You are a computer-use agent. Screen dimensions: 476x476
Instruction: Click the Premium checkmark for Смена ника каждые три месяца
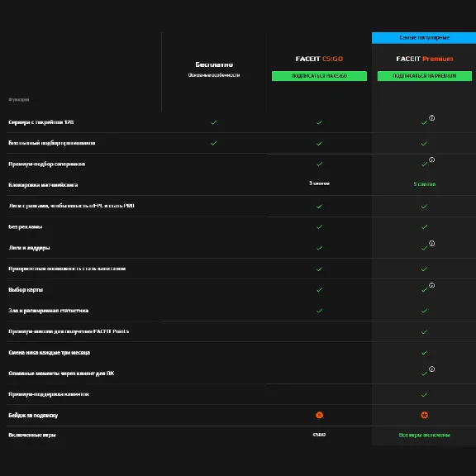point(425,353)
